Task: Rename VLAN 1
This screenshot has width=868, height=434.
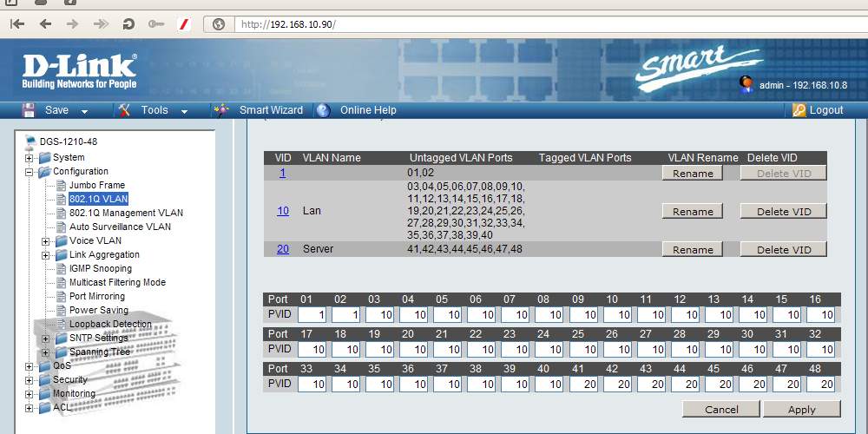Action: 693,174
